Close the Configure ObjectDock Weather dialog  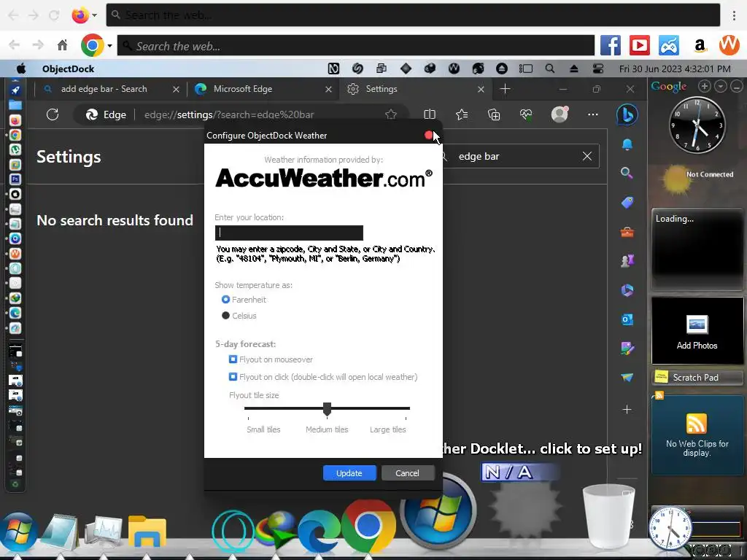(x=429, y=136)
